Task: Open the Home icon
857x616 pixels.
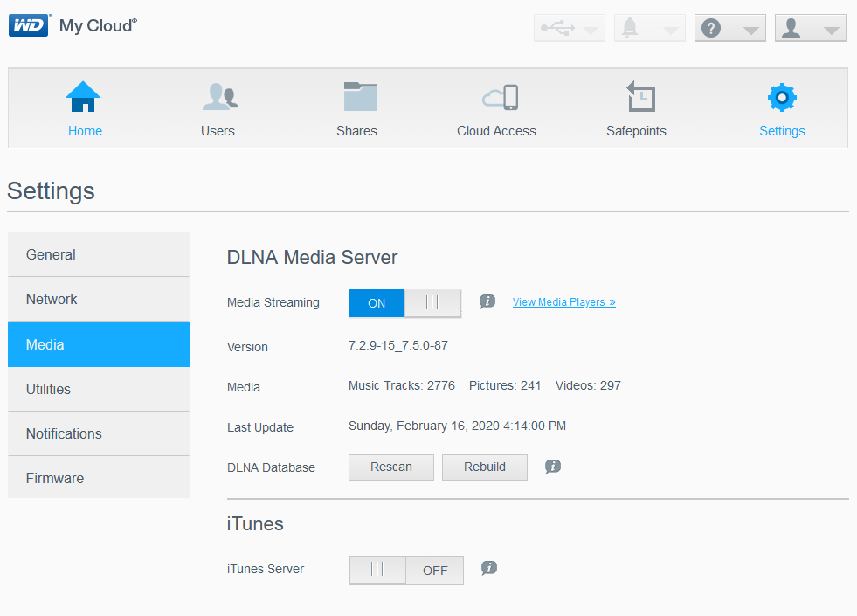Action: (x=83, y=97)
